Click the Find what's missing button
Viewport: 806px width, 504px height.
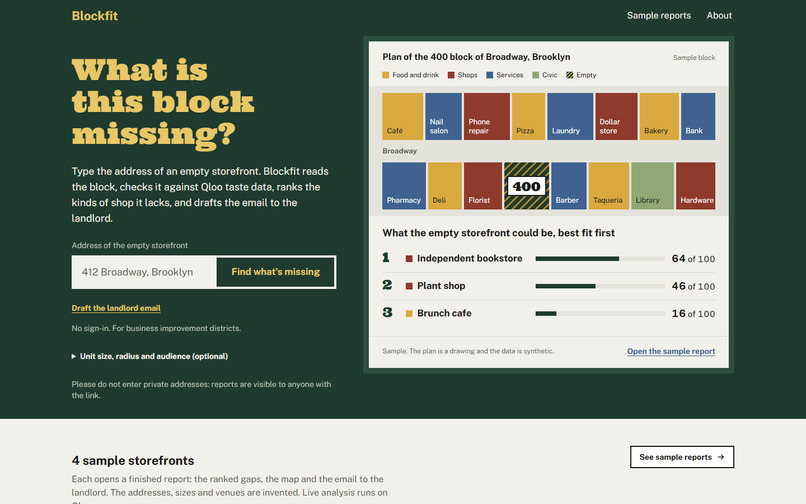(276, 272)
